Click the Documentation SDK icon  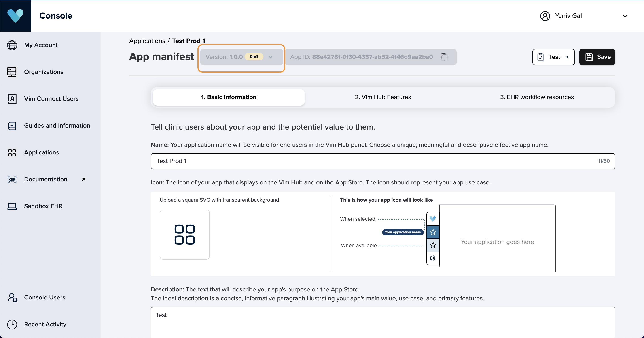click(x=12, y=179)
